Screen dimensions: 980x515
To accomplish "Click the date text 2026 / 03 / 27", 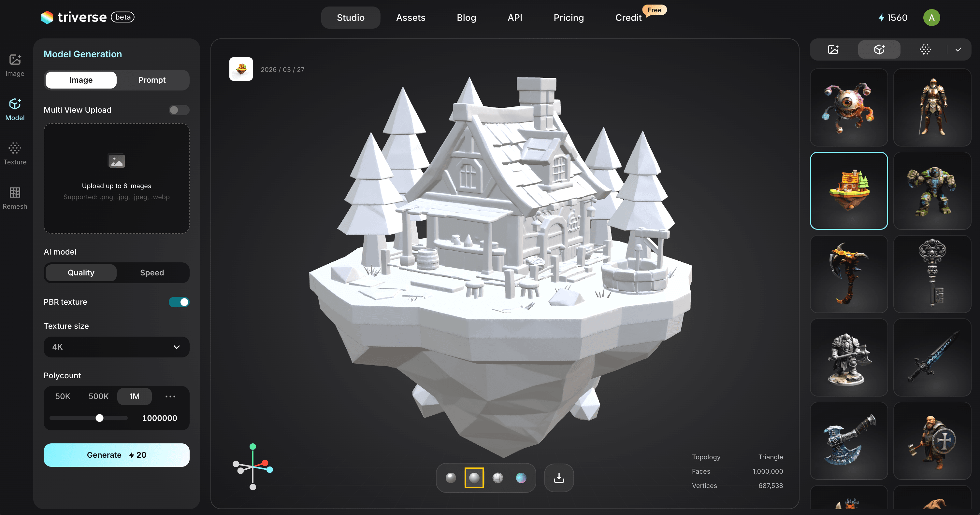I will 282,70.
